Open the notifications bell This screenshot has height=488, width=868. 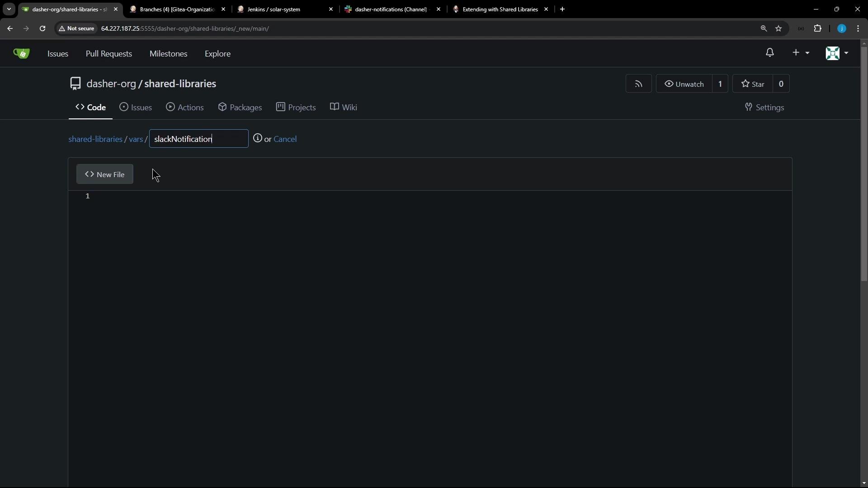tap(770, 53)
